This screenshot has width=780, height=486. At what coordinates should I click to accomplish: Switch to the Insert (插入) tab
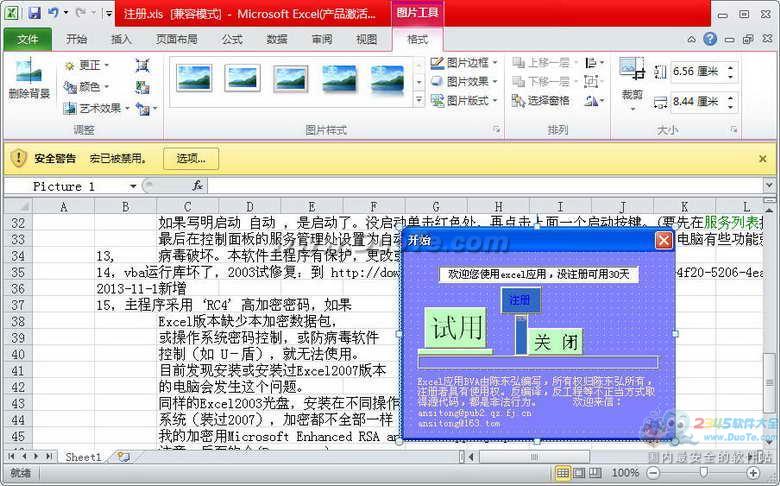pyautogui.click(x=121, y=39)
